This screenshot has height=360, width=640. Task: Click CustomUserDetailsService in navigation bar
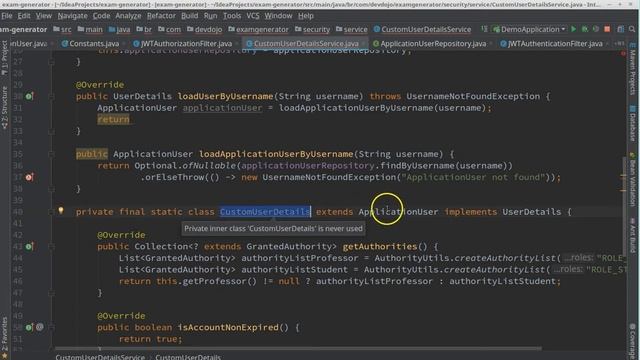(x=422, y=29)
